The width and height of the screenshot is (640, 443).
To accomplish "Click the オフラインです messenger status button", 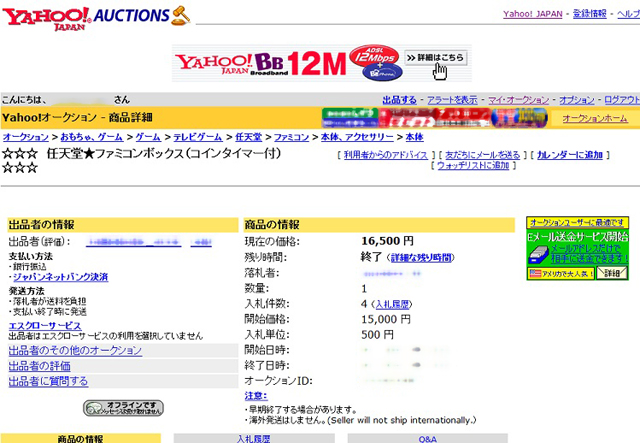I will point(123,408).
